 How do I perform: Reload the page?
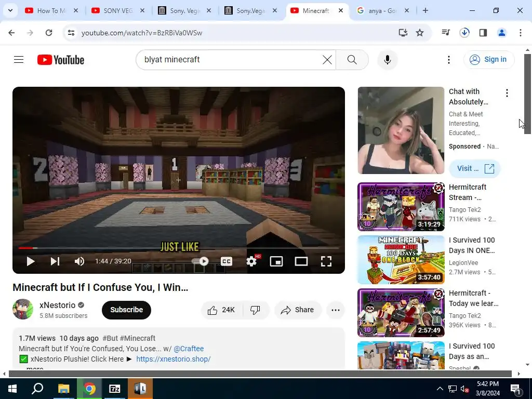(x=49, y=33)
